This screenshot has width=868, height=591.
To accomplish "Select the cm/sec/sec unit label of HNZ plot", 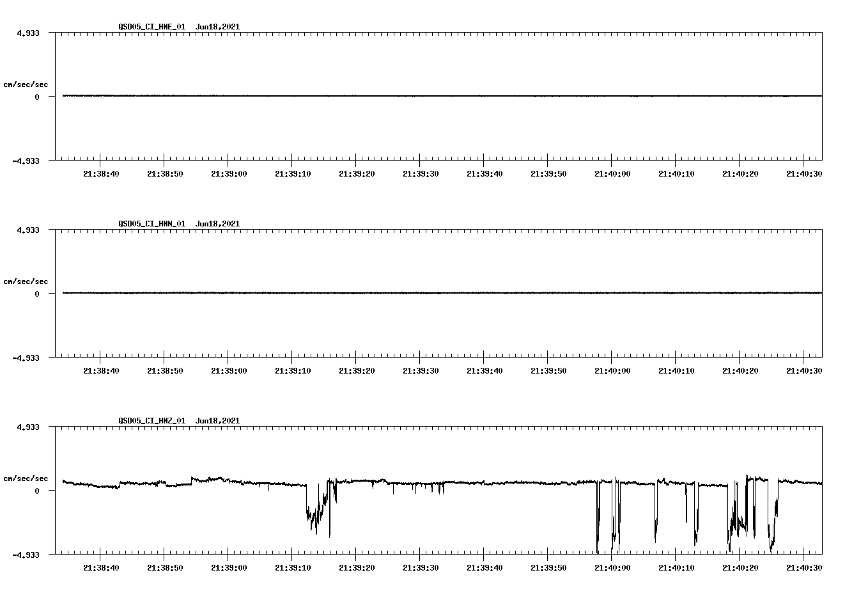I will [x=26, y=478].
